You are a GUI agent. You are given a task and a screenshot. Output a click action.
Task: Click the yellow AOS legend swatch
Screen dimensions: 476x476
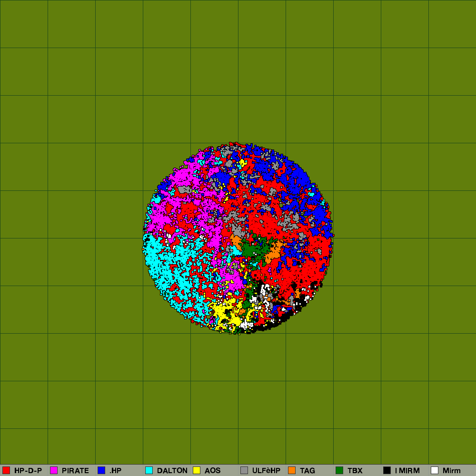pyautogui.click(x=197, y=470)
